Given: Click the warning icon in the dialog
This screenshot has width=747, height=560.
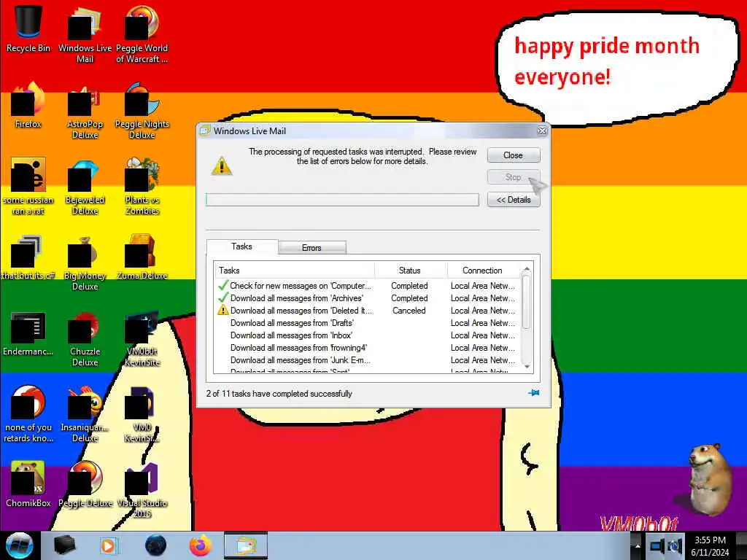Looking at the screenshot, I should click(222, 166).
